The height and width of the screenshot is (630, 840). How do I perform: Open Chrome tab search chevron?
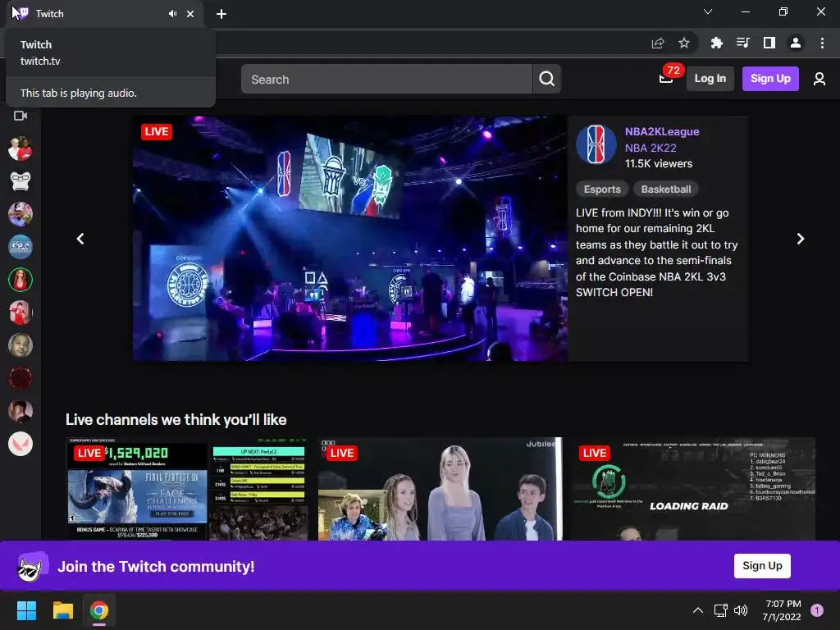[x=708, y=11]
